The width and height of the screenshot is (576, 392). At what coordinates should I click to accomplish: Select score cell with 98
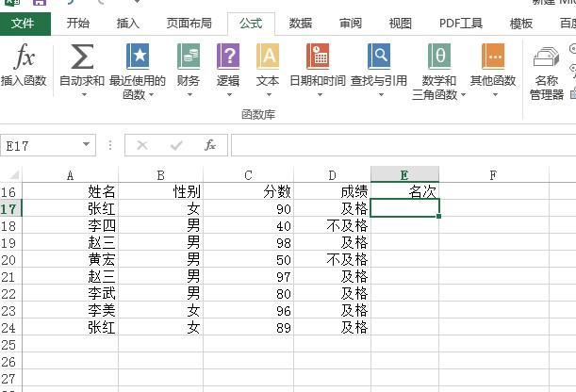(248, 242)
